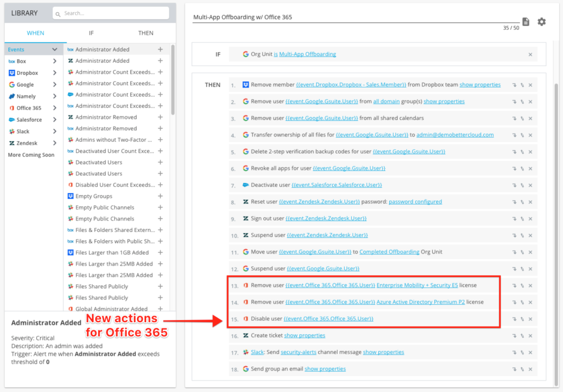Delete action 18 Send group an email

pos(531,369)
